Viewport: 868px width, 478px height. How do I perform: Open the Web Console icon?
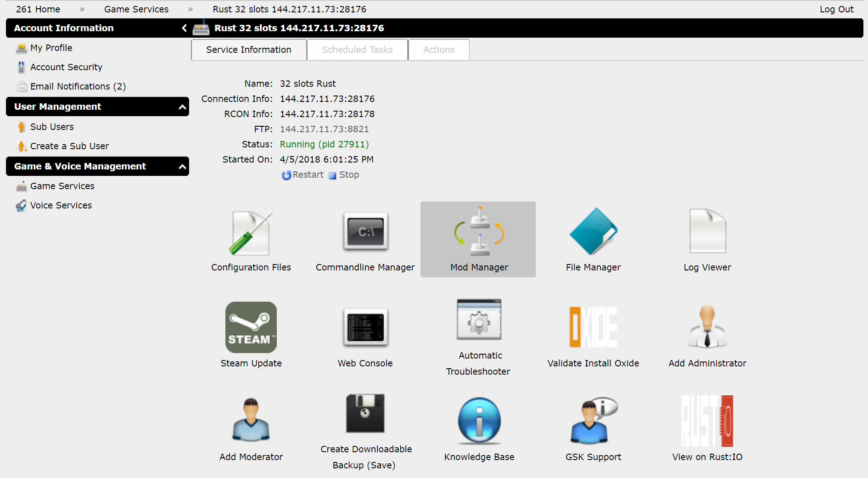coord(365,327)
